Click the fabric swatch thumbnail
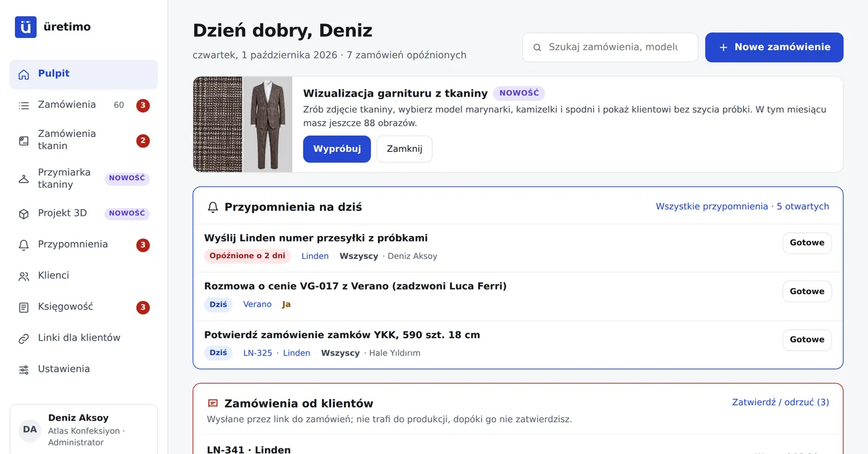868x454 pixels. 218,124
